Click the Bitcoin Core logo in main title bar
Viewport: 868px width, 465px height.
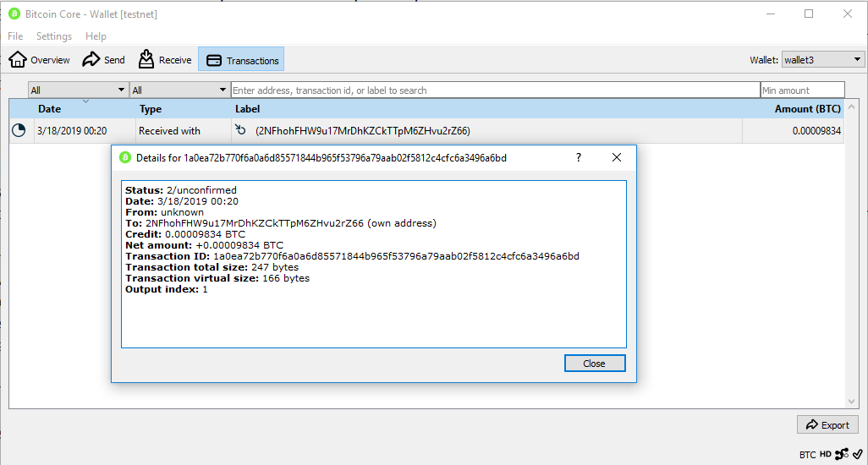coord(14,14)
